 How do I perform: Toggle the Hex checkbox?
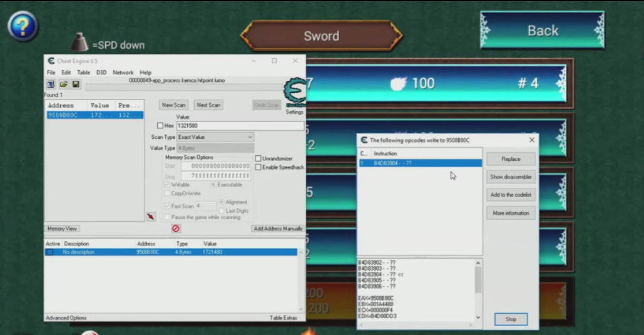(x=160, y=126)
